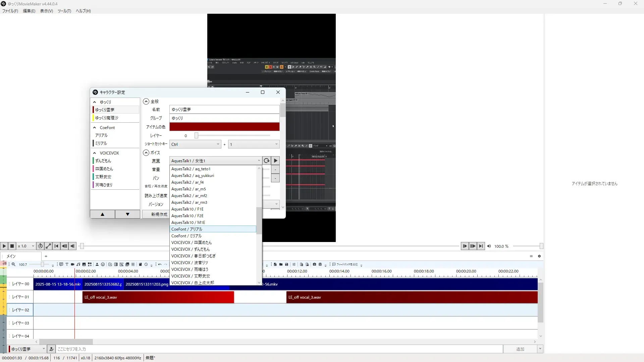Click the audio item music note icon
This screenshot has width=644, height=362.
pos(78,264)
